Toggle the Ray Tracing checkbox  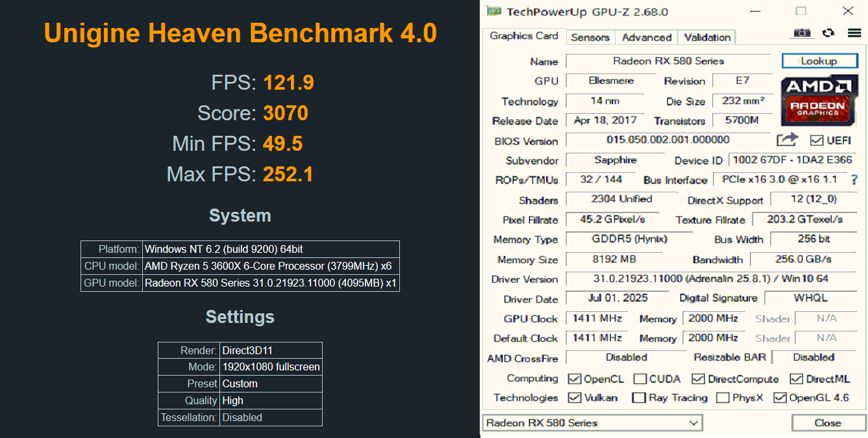tap(639, 398)
